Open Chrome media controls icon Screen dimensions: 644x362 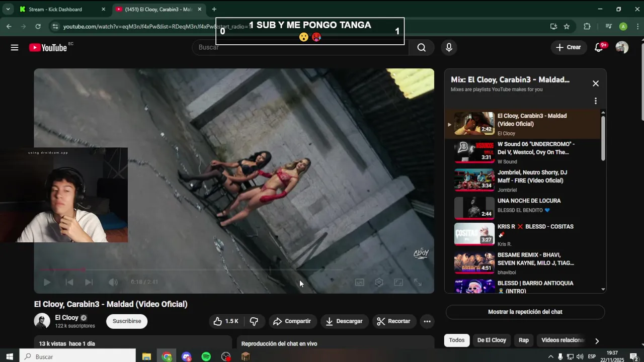(x=608, y=27)
